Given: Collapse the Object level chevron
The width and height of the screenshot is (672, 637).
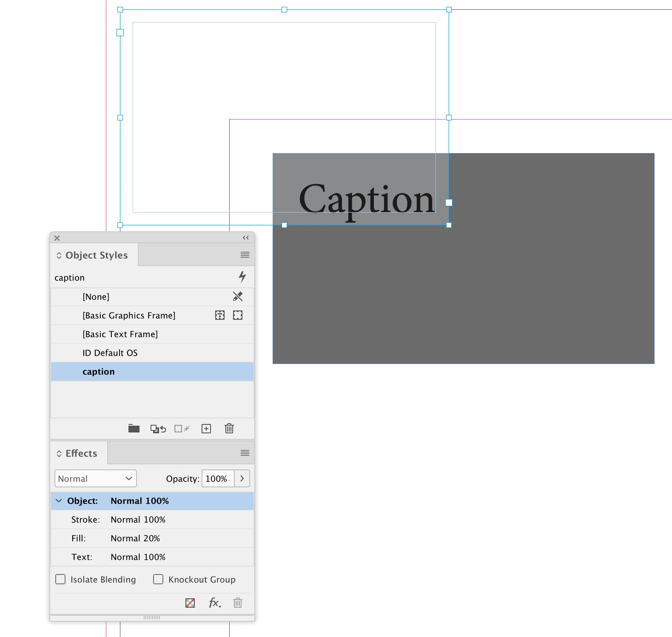Looking at the screenshot, I should coord(59,500).
